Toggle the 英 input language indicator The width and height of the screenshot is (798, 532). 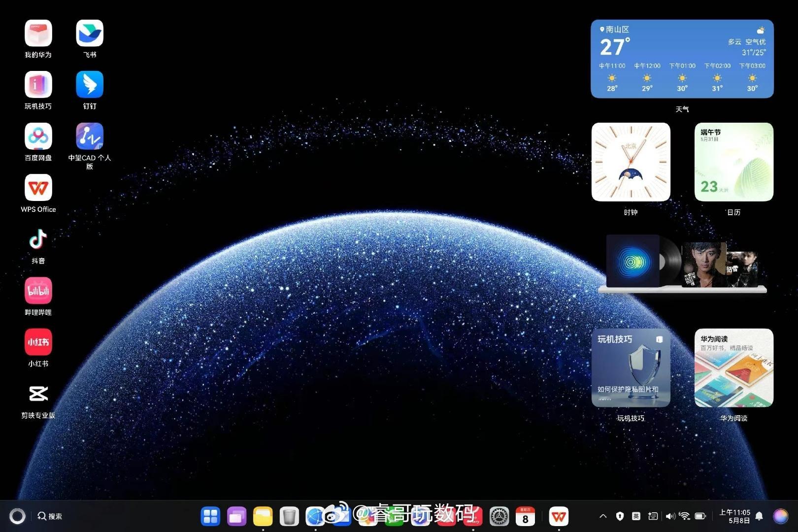point(636,516)
